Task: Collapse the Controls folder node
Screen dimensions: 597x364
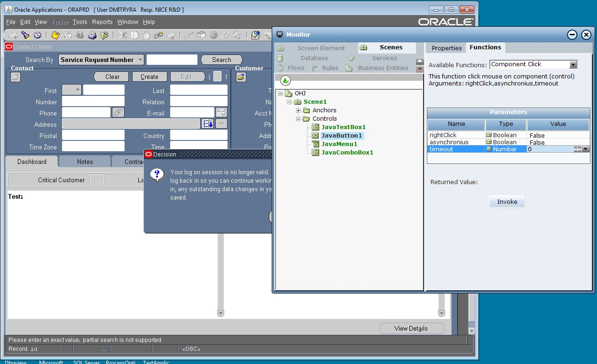Action: [x=298, y=119]
